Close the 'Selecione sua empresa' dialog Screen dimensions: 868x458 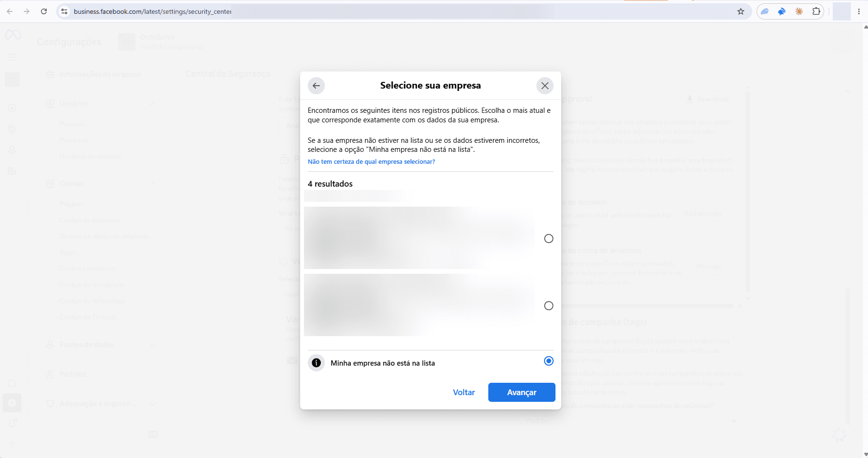545,86
